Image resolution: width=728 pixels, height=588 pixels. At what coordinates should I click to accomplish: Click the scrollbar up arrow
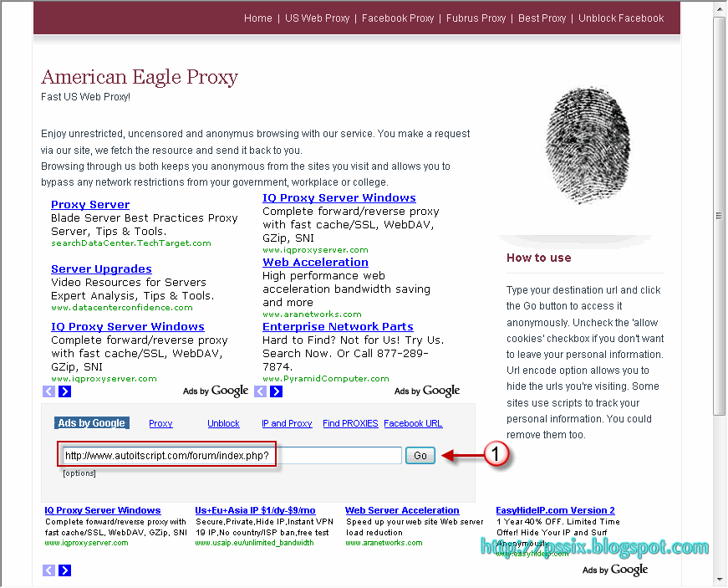point(719,9)
